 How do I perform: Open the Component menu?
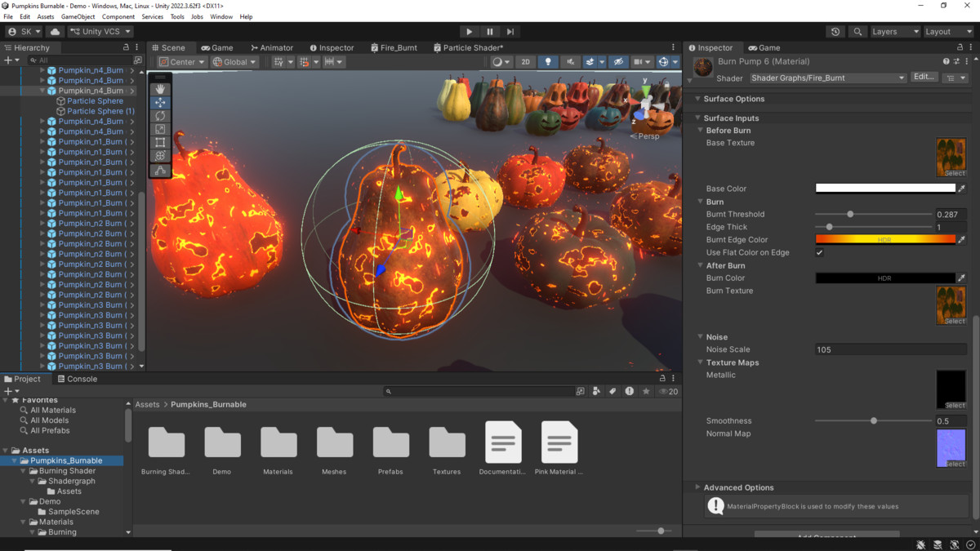(x=118, y=16)
